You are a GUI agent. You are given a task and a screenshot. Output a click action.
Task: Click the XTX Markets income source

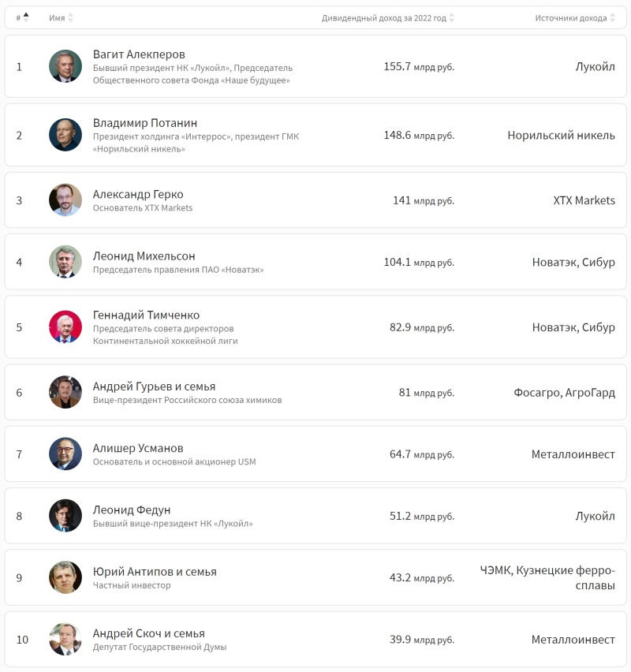(584, 200)
